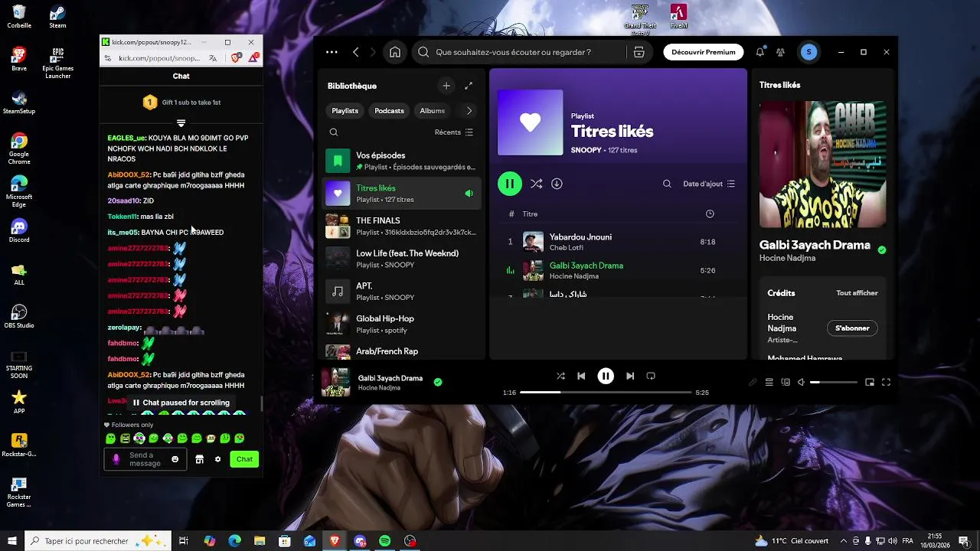Open Low Life (feat. The Weeknd) playlist
The height and width of the screenshot is (551, 980).
[x=403, y=259]
